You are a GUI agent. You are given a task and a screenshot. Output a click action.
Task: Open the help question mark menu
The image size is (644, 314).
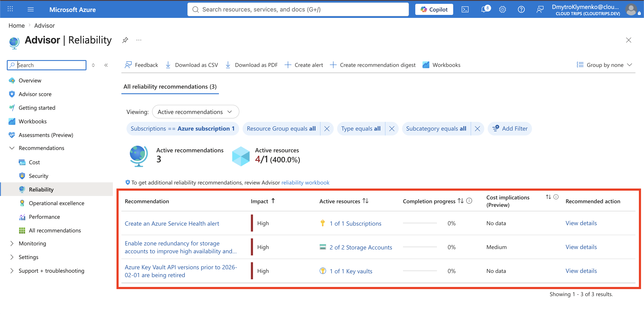[521, 10]
